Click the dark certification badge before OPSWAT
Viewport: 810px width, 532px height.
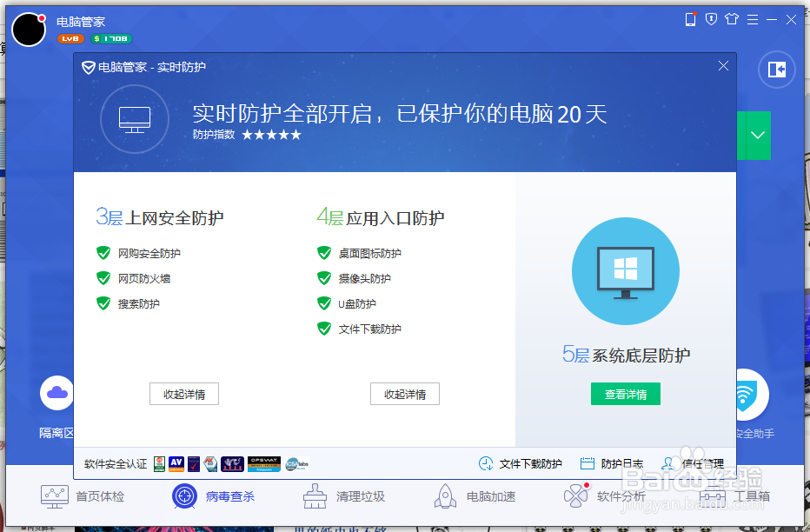click(232, 464)
